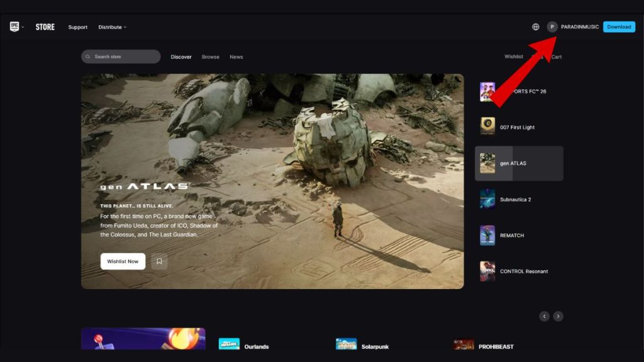Open the gen ATLAS featured banner image
The height and width of the screenshot is (362, 644).
pos(272,181)
